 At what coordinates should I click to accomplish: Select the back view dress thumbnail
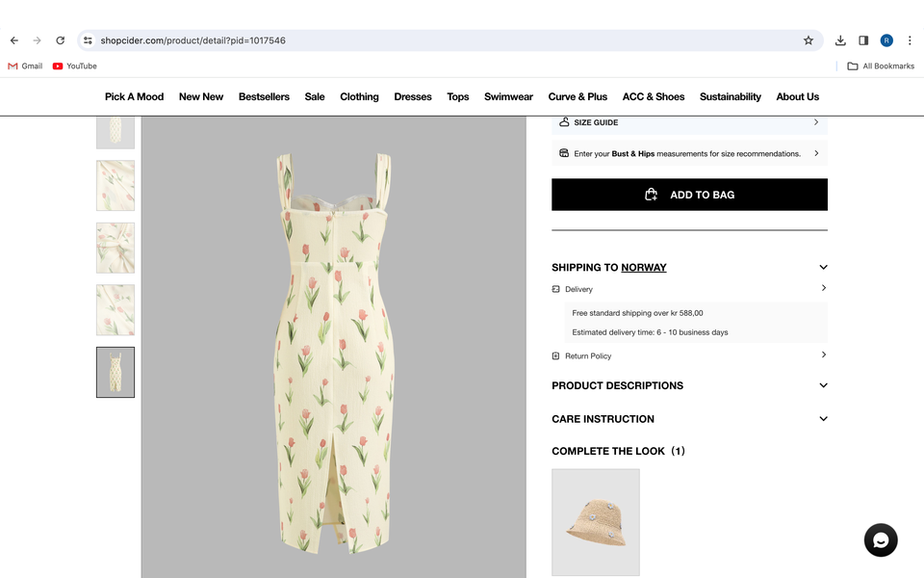tap(115, 372)
